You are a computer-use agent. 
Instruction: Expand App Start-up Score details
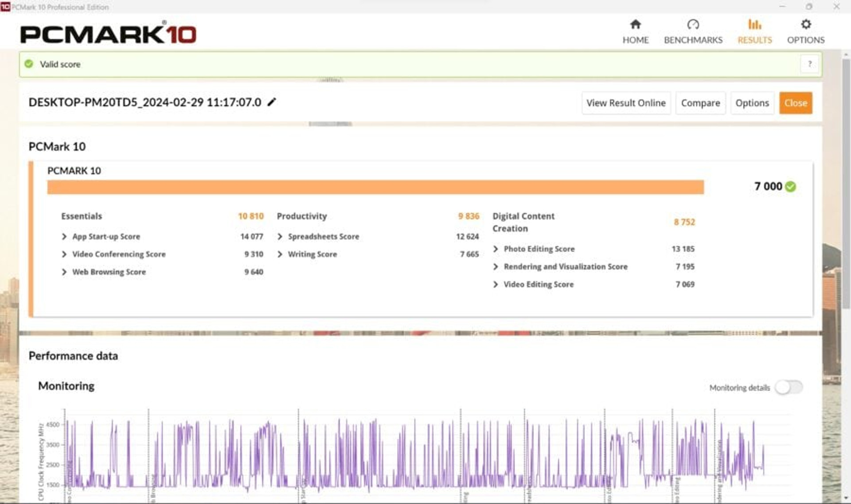point(64,237)
